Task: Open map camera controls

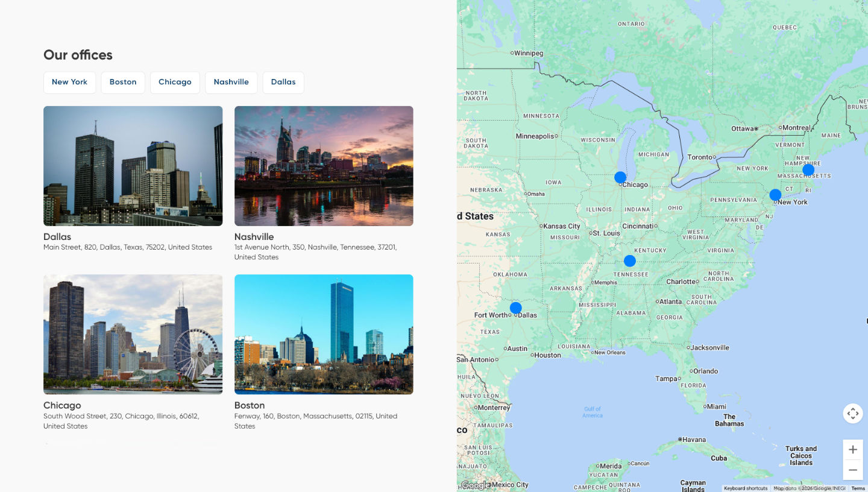Action: coord(852,414)
